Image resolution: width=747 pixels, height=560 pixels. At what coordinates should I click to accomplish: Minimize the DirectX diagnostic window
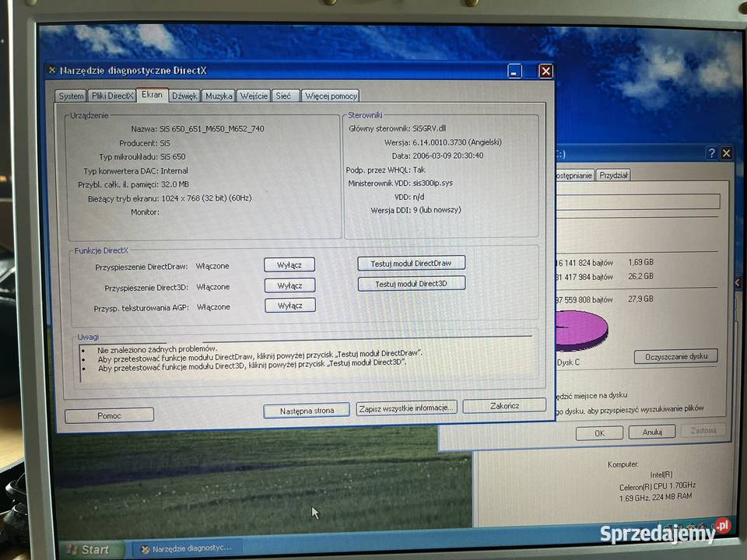pyautogui.click(x=514, y=72)
